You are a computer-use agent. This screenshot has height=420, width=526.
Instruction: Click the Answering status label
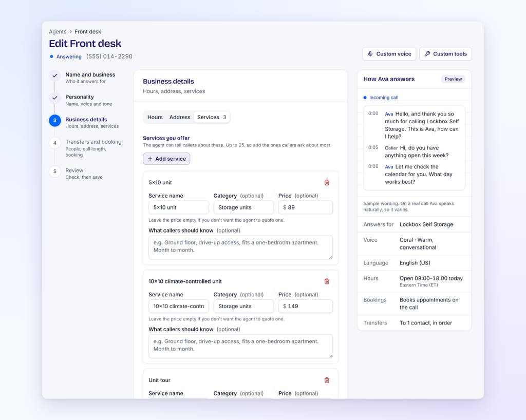pyautogui.click(x=69, y=56)
